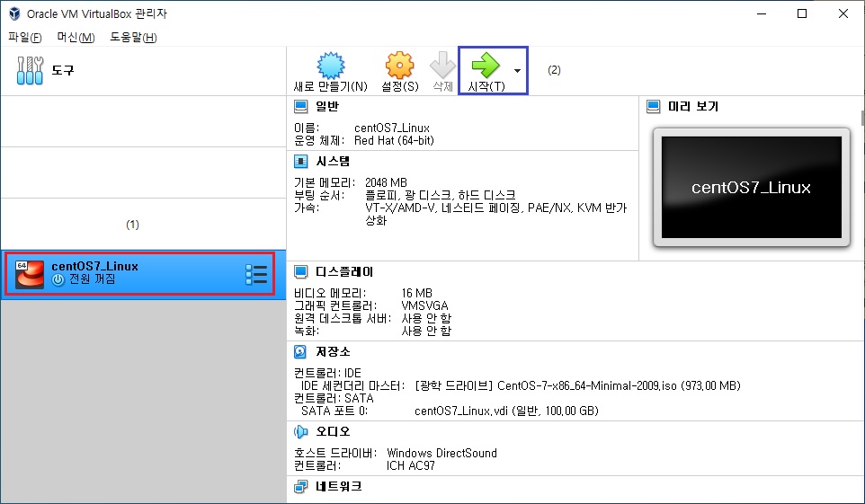Click the Windows DirectSound host driver value
This screenshot has width=865, height=504.
(441, 454)
